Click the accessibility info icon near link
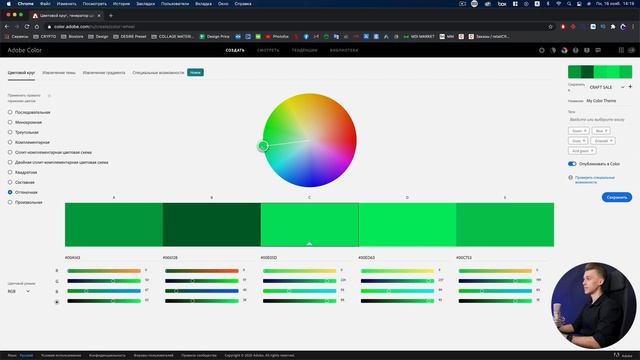This screenshot has width=640, height=360. point(571,178)
